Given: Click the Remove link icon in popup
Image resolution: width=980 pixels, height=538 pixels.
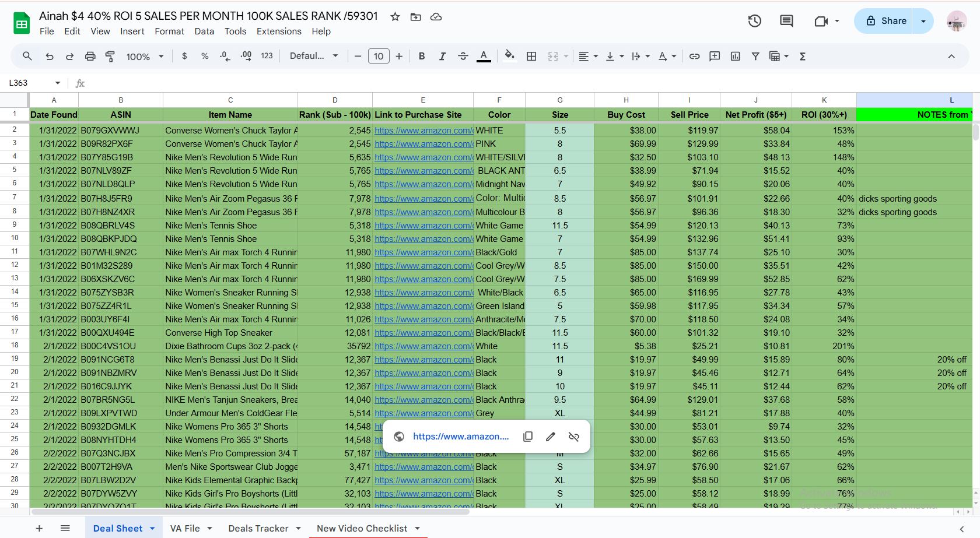Looking at the screenshot, I should 574,437.
